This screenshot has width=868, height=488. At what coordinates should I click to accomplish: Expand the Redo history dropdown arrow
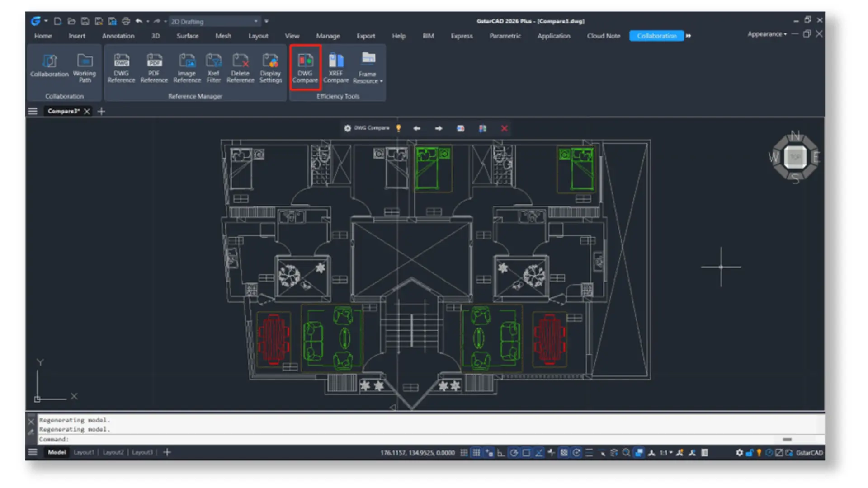pyautogui.click(x=165, y=21)
